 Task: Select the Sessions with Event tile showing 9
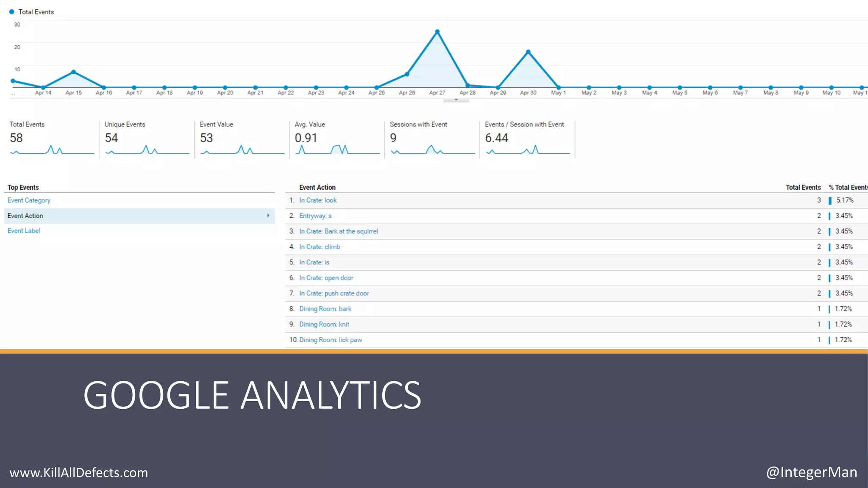click(x=432, y=139)
